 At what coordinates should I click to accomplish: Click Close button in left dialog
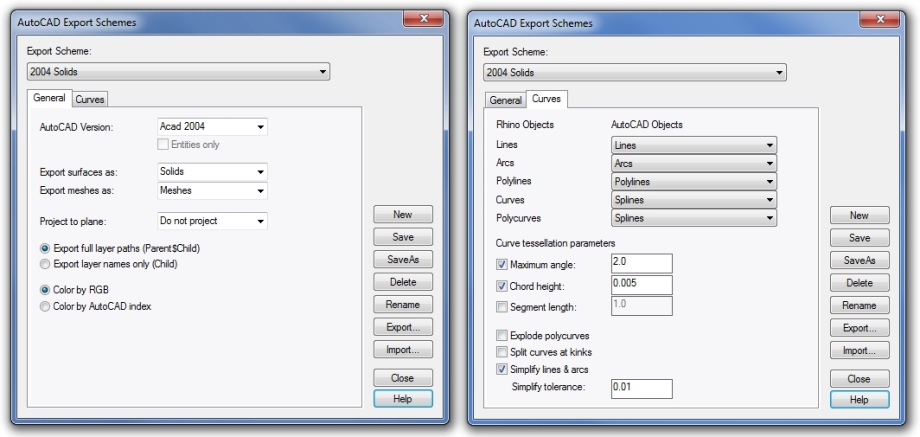[x=403, y=378]
